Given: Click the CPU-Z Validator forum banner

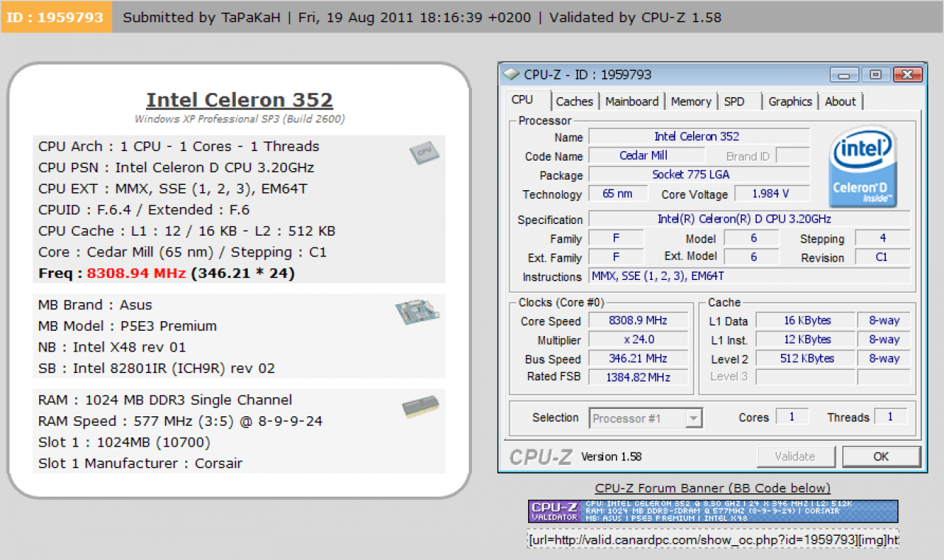Looking at the screenshot, I should coord(713,511).
